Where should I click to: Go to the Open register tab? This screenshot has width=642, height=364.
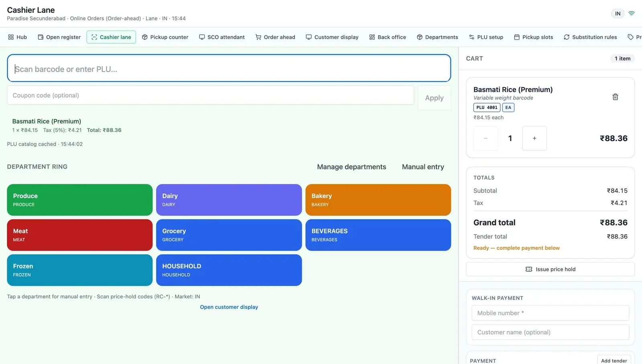[x=59, y=37]
